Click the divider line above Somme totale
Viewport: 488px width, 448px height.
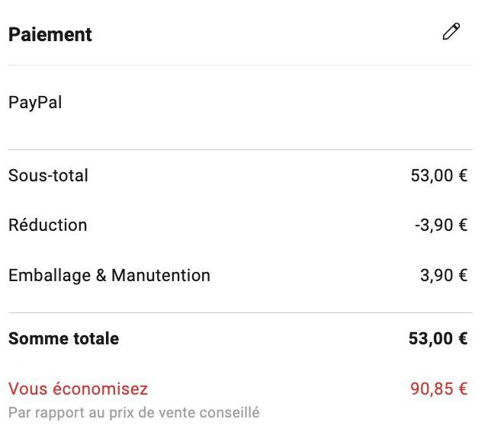pyautogui.click(x=240, y=312)
